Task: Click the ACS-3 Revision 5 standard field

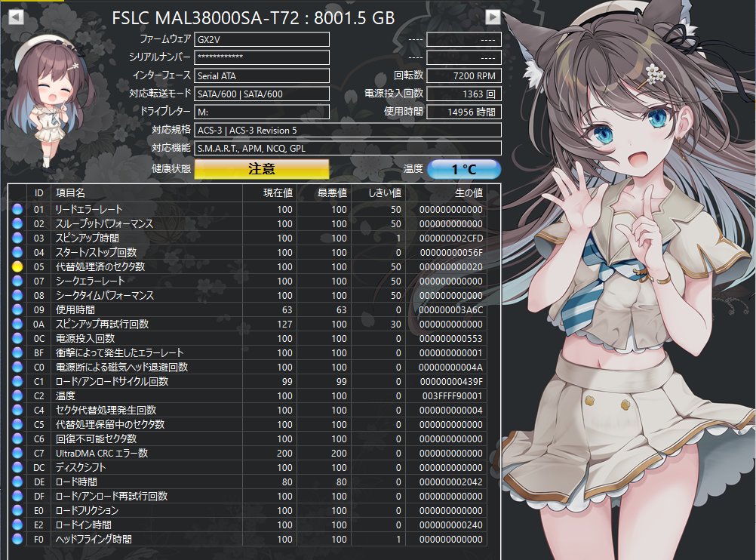Action: (348, 131)
